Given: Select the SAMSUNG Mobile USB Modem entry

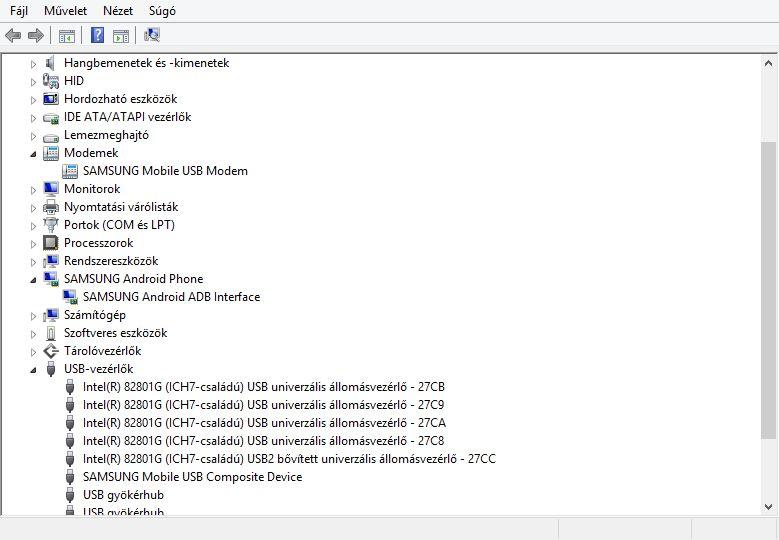Looking at the screenshot, I should coord(165,171).
